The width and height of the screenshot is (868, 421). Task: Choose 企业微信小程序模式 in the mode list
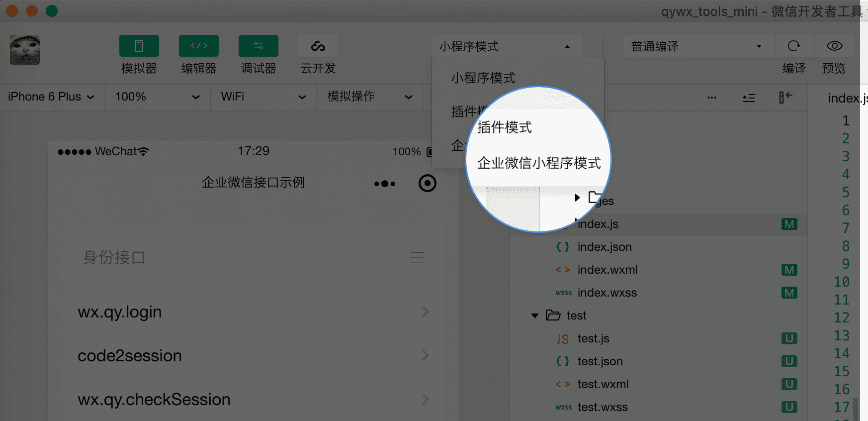(x=539, y=163)
